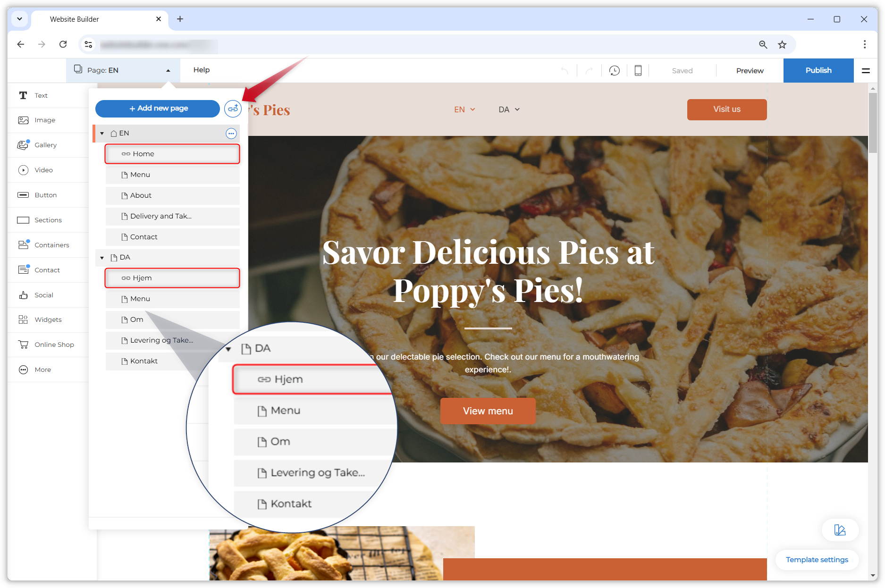Open version history
The image size is (885, 588).
pyautogui.click(x=614, y=70)
